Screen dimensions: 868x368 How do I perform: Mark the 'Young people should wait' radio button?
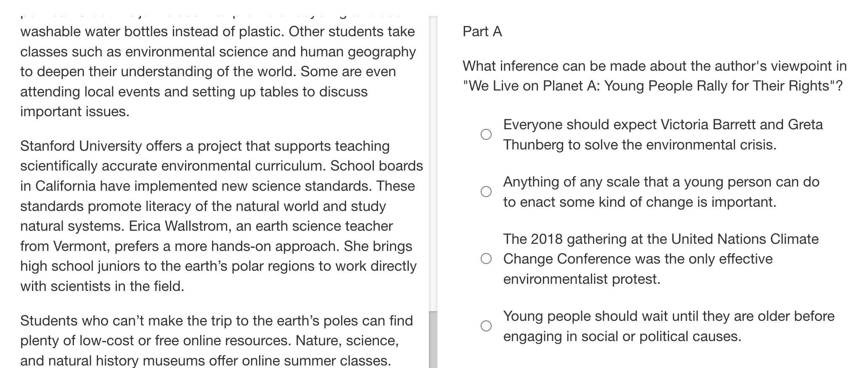point(486,326)
